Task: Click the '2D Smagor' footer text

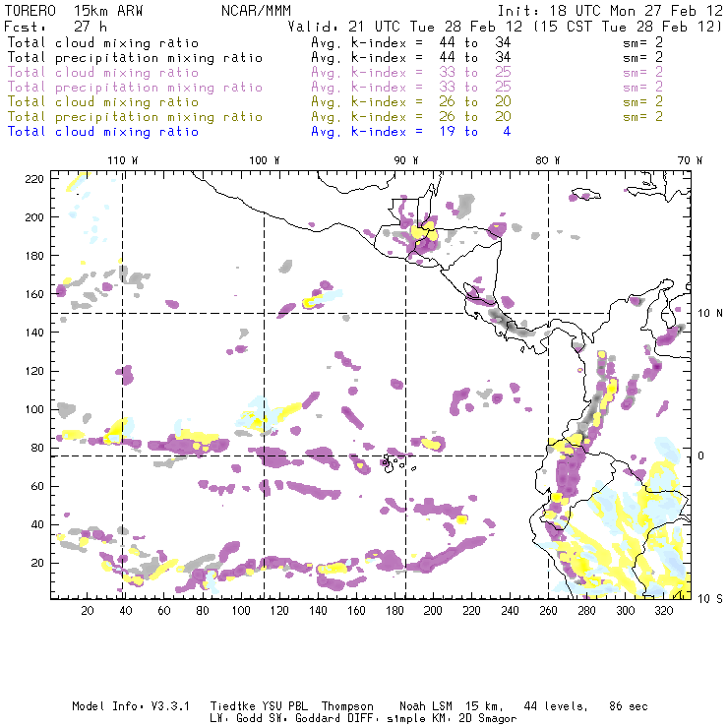Action: click(488, 719)
